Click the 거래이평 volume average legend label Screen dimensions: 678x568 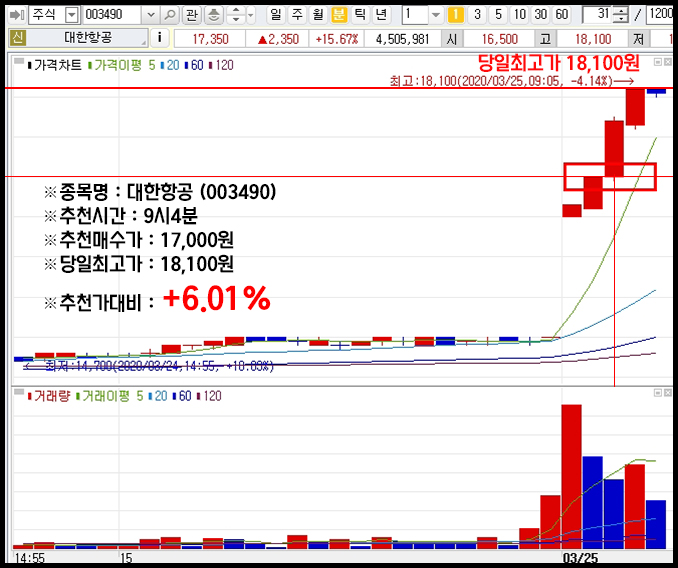(x=106, y=396)
